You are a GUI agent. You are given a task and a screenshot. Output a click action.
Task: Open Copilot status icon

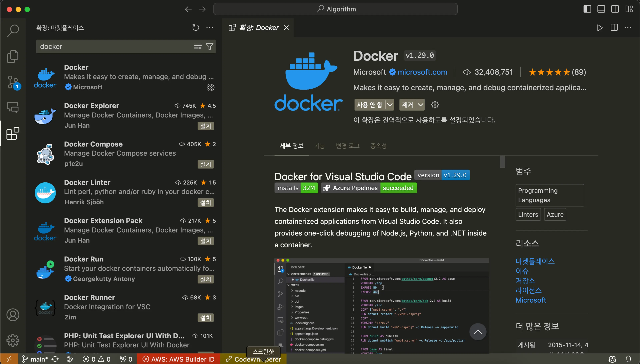612,359
